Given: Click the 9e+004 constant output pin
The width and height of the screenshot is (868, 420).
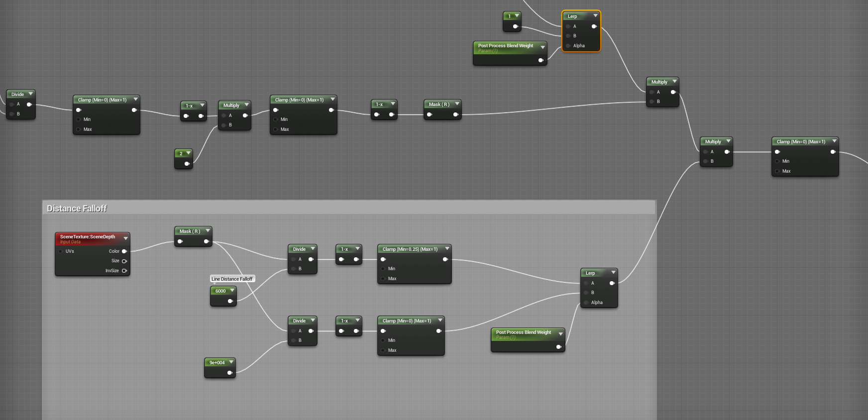Looking at the screenshot, I should click(x=229, y=373).
